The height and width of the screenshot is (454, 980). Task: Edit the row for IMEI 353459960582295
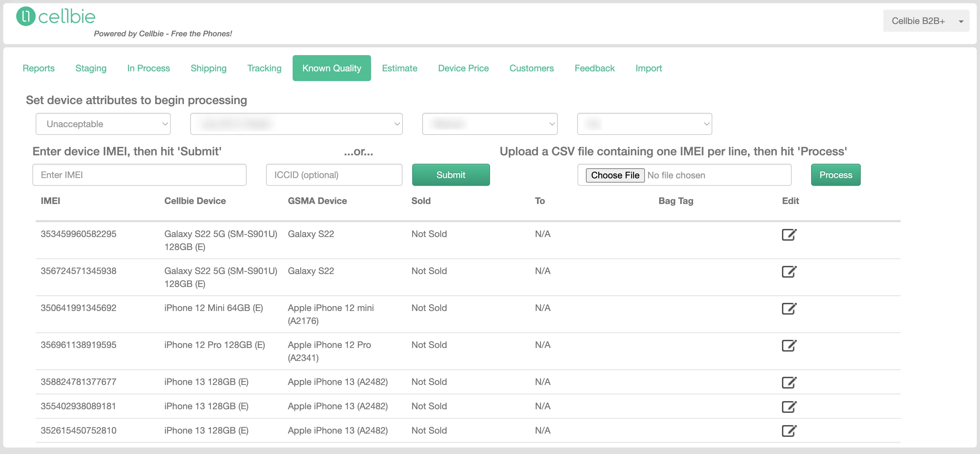click(789, 234)
